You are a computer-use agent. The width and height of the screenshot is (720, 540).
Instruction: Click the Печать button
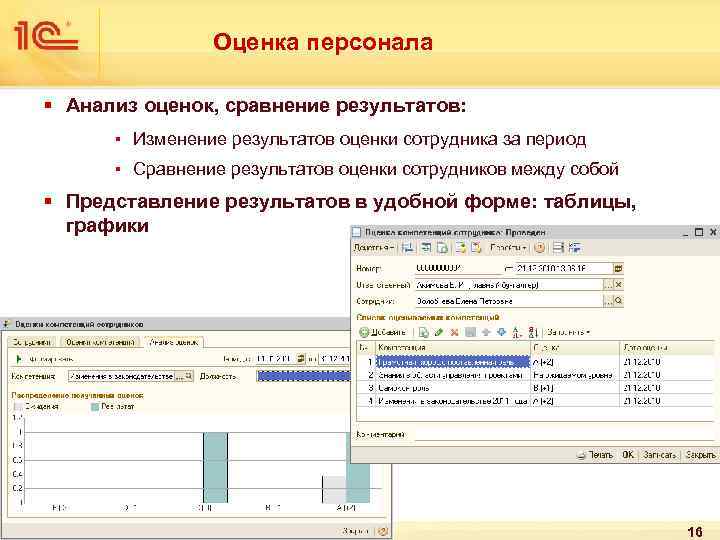click(x=596, y=455)
